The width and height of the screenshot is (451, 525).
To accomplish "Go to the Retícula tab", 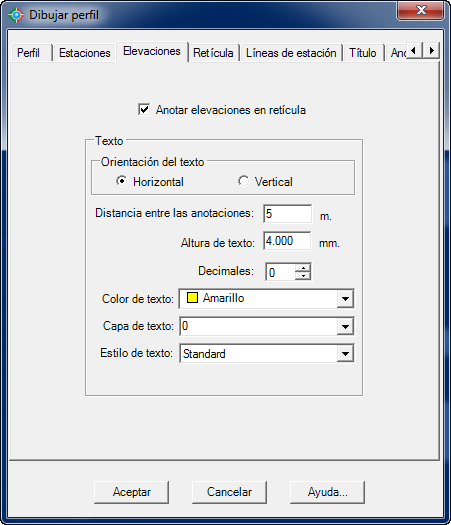I will pyautogui.click(x=213, y=53).
